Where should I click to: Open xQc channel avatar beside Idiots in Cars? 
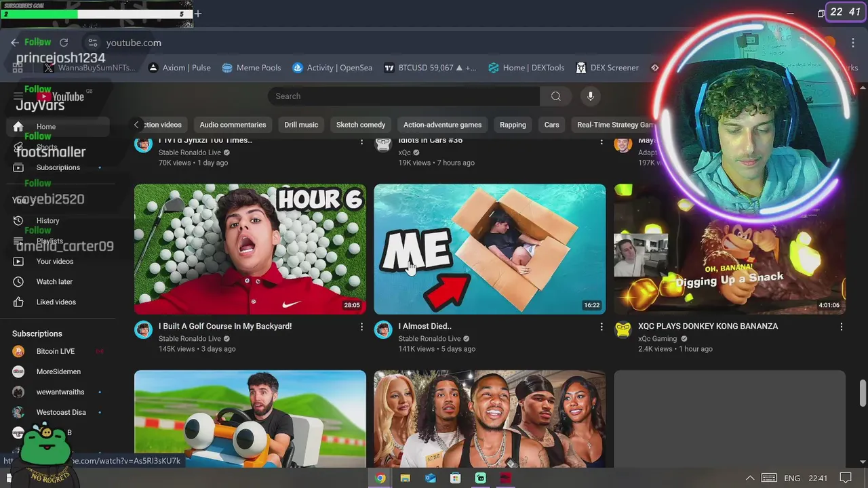pos(383,144)
